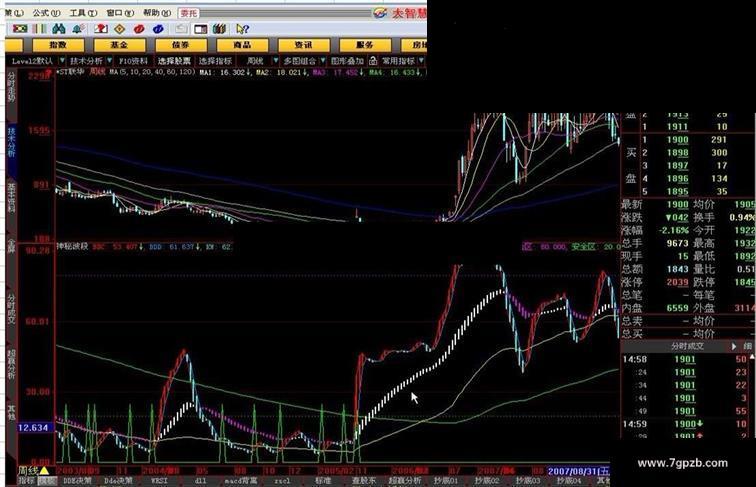Click the 图形叠加 toolbar item
The image size is (756, 487).
coord(347,61)
